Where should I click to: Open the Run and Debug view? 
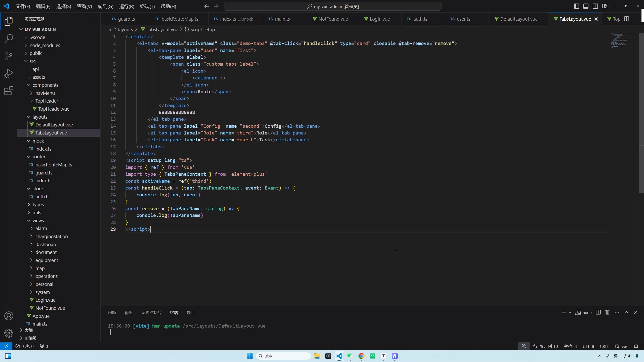click(x=9, y=73)
